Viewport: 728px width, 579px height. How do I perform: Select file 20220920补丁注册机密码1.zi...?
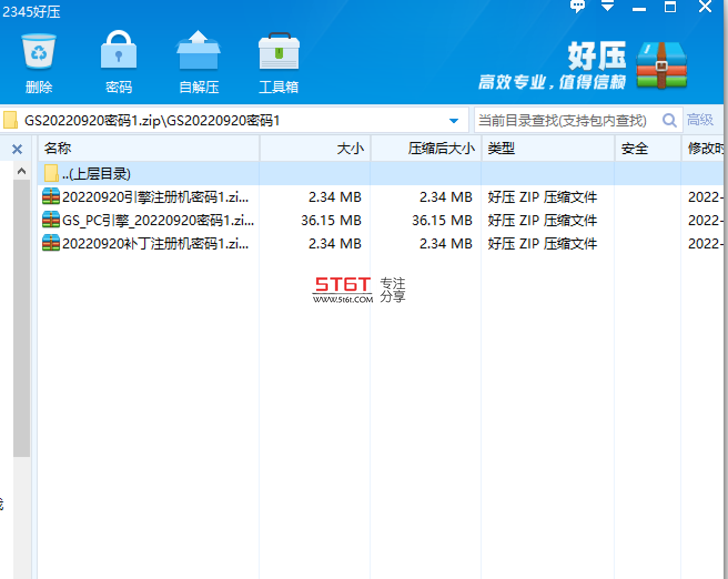point(155,243)
